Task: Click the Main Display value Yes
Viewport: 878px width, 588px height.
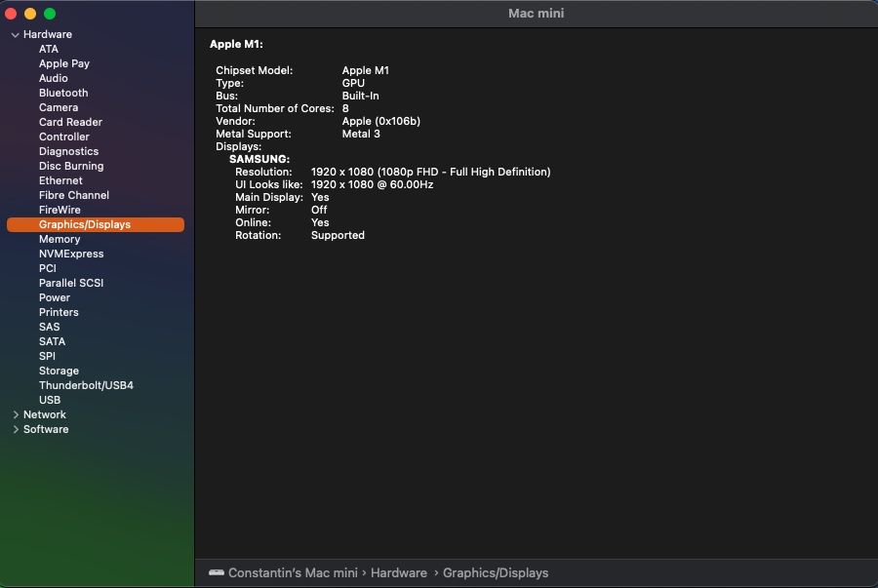Action: [x=320, y=197]
